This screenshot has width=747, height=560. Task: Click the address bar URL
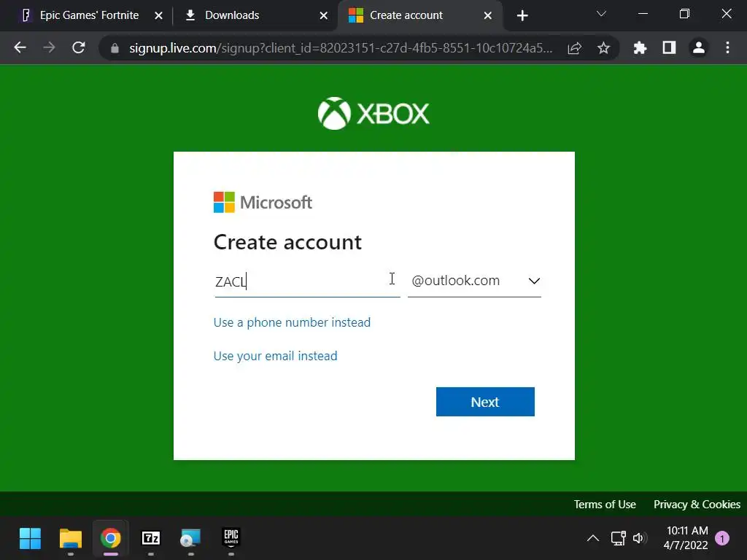pyautogui.click(x=341, y=48)
